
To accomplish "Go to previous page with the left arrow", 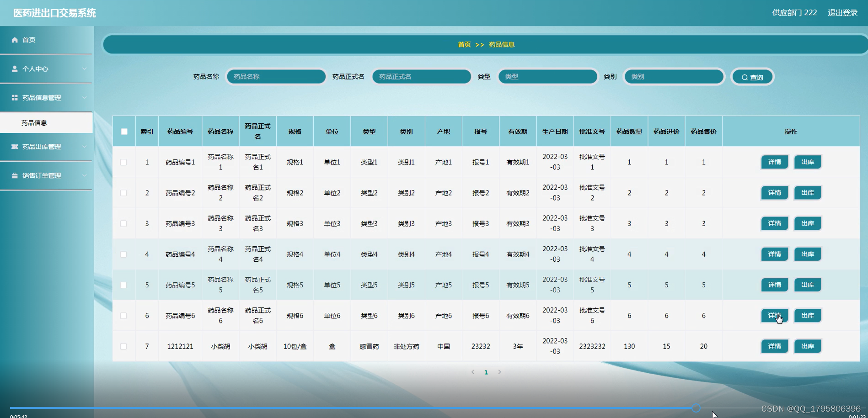I will point(473,372).
